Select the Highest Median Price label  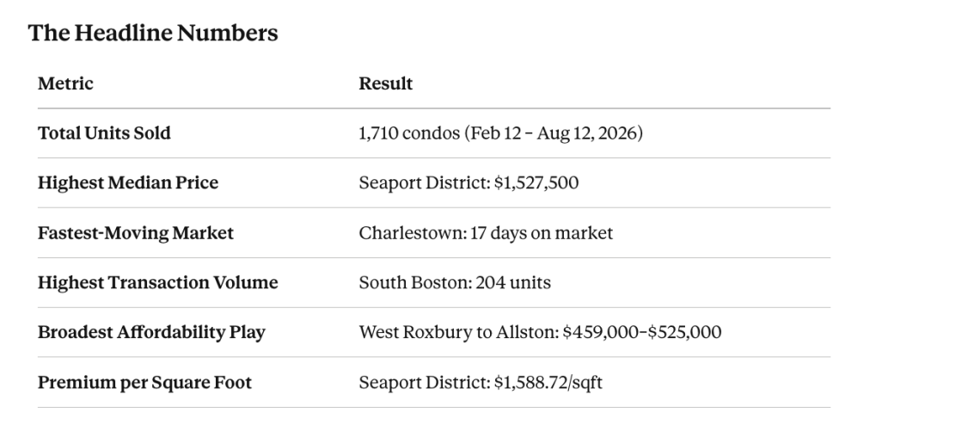tap(128, 182)
